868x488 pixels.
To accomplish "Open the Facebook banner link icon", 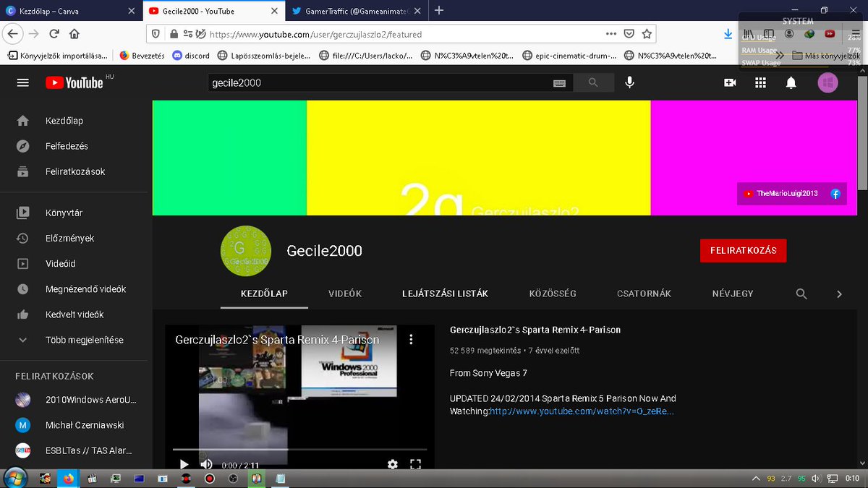I will click(835, 194).
